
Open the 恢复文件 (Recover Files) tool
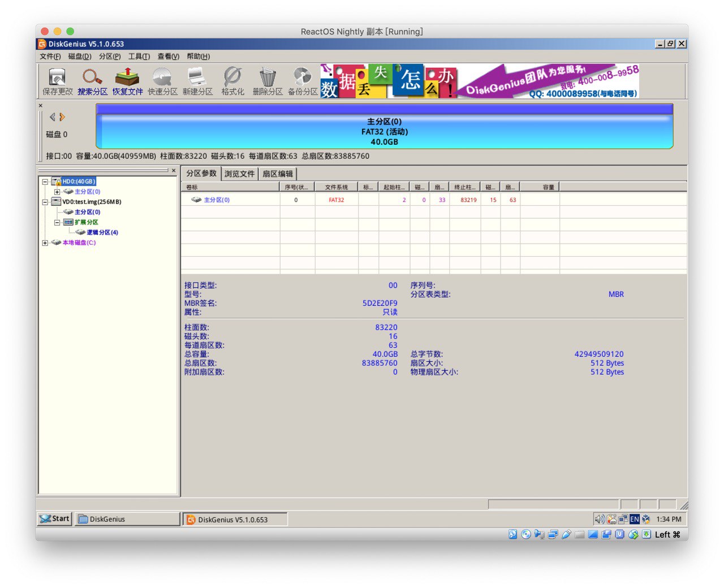(x=127, y=81)
